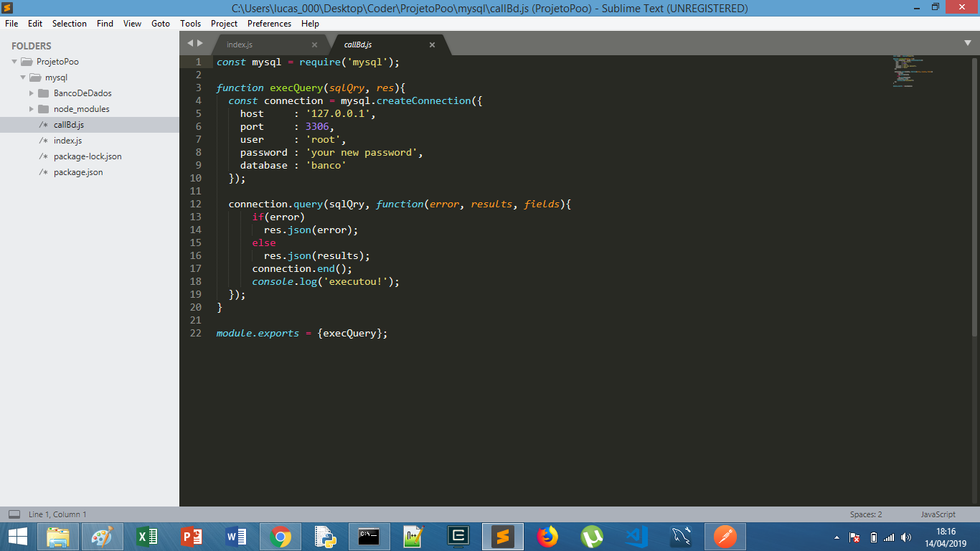Open File Explorer from the taskbar
Viewport: 980px width, 551px height.
point(58,537)
